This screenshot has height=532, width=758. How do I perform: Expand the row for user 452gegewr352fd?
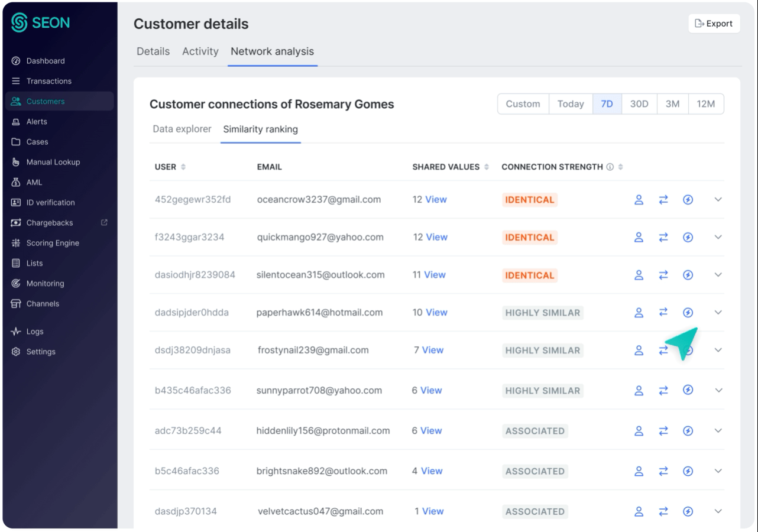(718, 200)
